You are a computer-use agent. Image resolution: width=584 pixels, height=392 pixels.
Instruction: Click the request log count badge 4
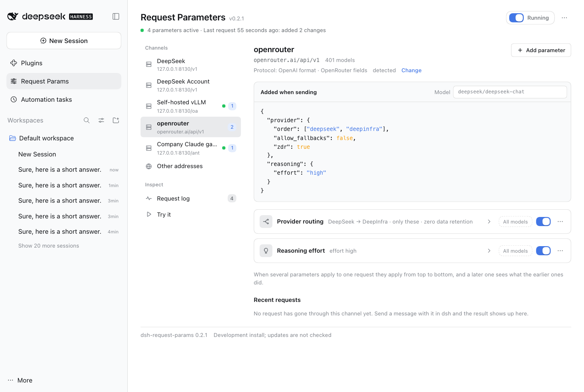(232, 198)
